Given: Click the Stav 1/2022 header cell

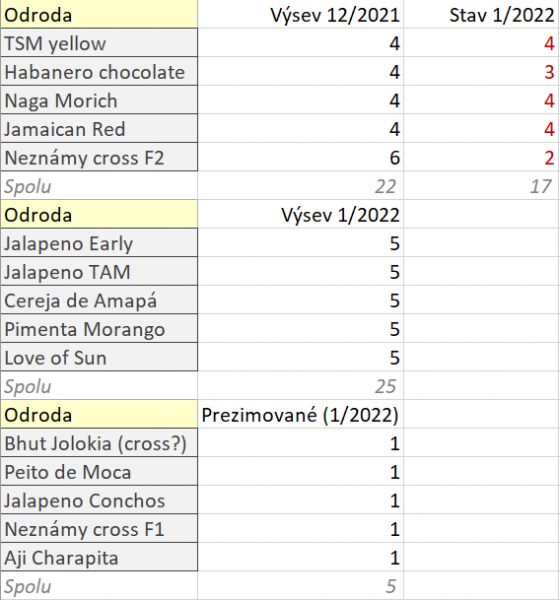Looking at the screenshot, I should click(481, 15).
